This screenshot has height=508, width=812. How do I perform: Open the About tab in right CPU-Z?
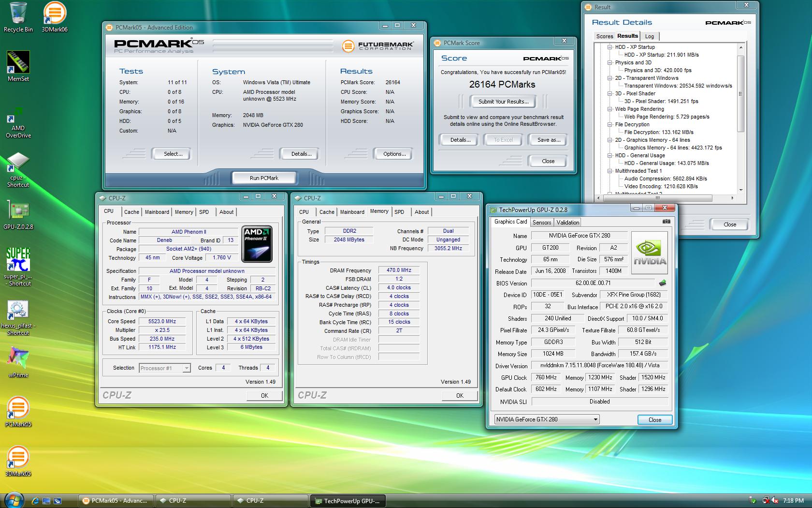(421, 212)
